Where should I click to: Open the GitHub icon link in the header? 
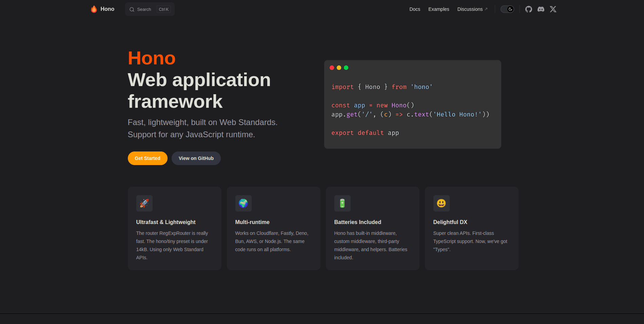pyautogui.click(x=529, y=9)
